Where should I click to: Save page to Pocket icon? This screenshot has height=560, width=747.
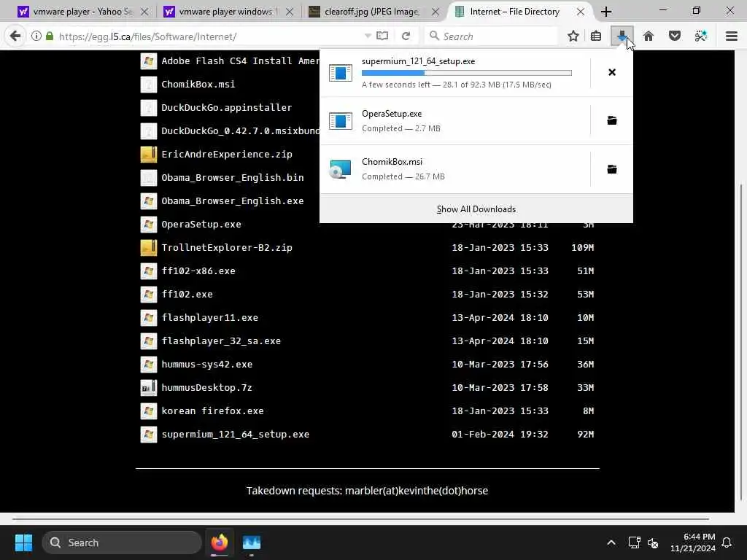(675, 36)
